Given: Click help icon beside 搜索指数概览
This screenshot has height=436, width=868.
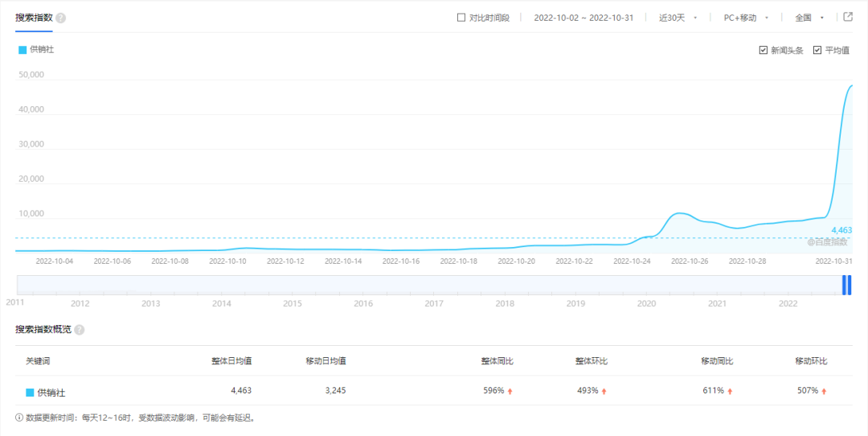Looking at the screenshot, I should pos(80,330).
